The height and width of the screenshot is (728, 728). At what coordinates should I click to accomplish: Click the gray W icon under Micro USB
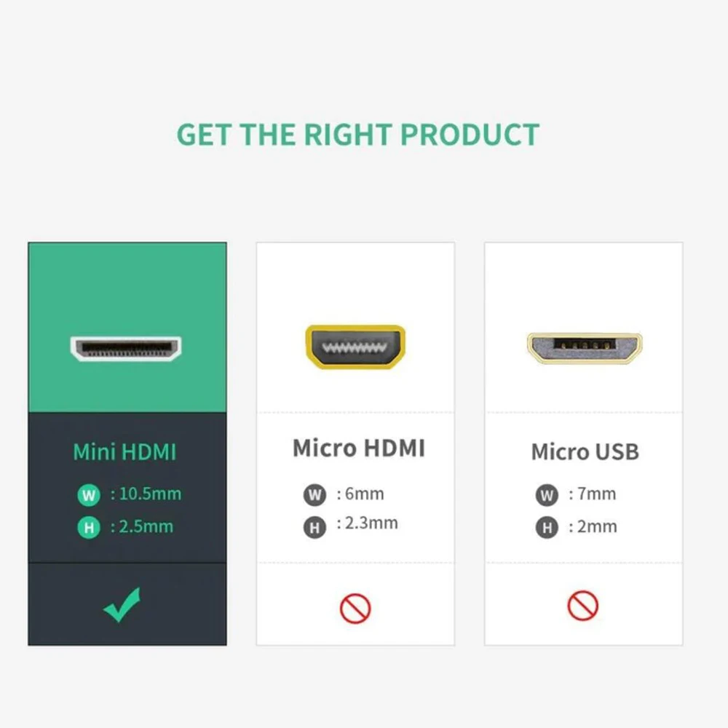pos(547,495)
